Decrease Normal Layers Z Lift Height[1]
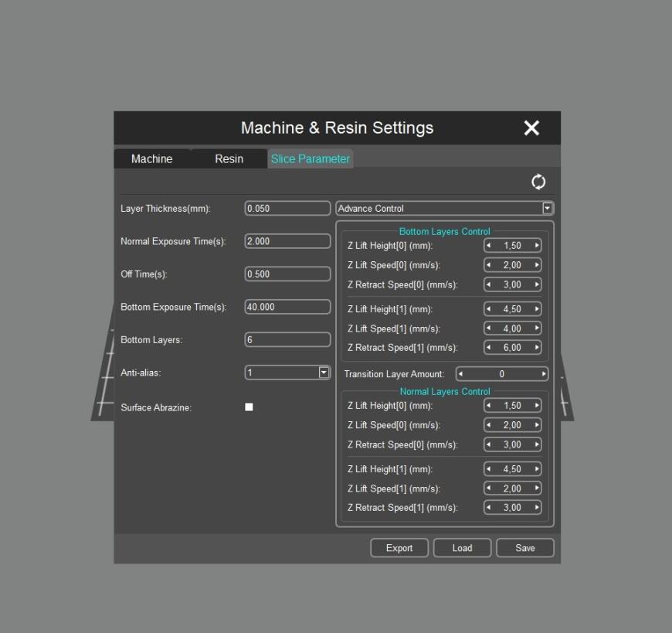The height and width of the screenshot is (633, 672). (x=489, y=468)
